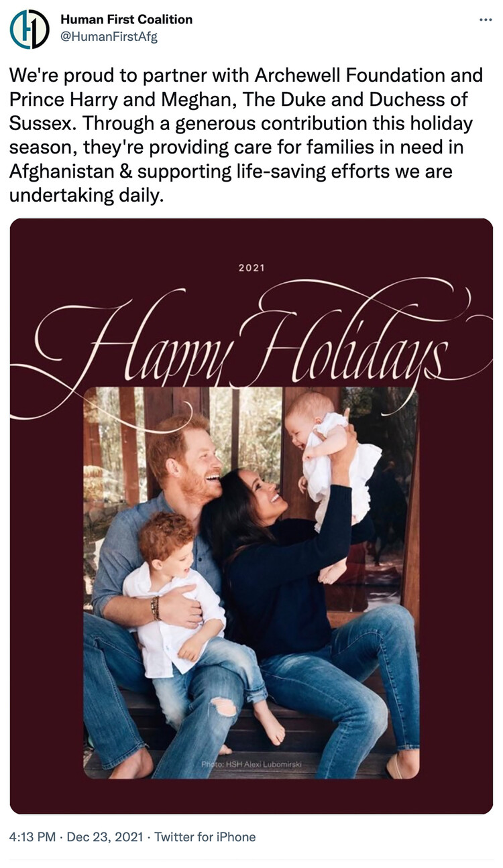Click the Dec 23, 2021 date
The height and width of the screenshot is (868, 503).
(106, 836)
